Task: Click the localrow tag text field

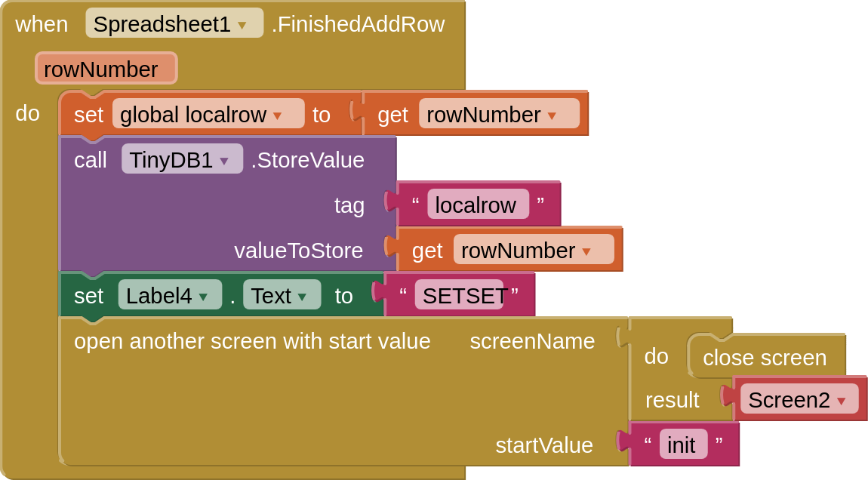Action: 476,205
